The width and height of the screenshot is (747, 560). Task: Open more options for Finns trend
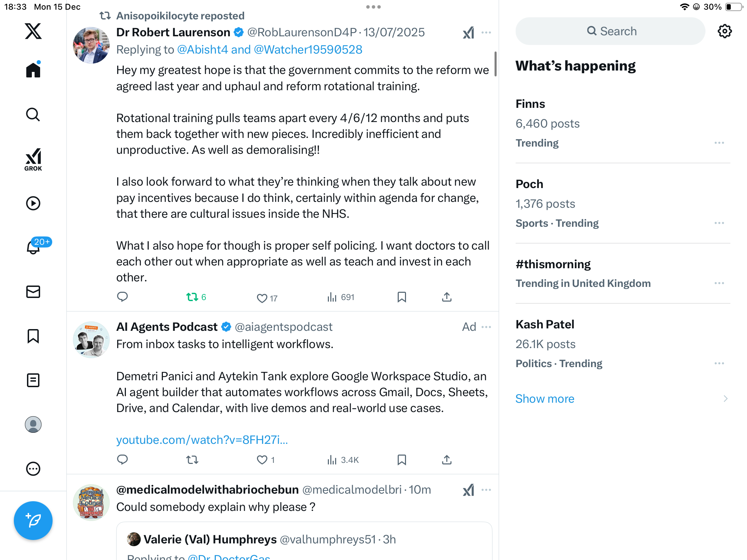pos(719,143)
